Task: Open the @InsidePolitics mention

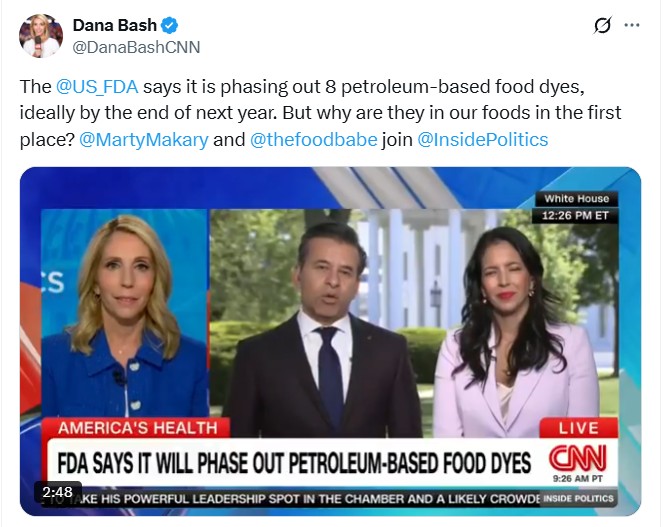Action: (483, 140)
